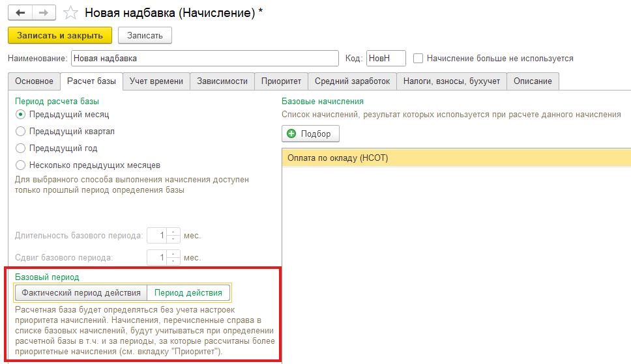The width and height of the screenshot is (631, 364).
Task: Click Подбор button with plus icon
Action: click(x=310, y=134)
